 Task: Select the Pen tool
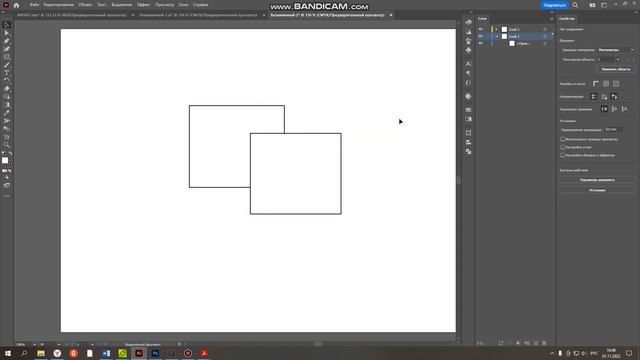coord(7,41)
